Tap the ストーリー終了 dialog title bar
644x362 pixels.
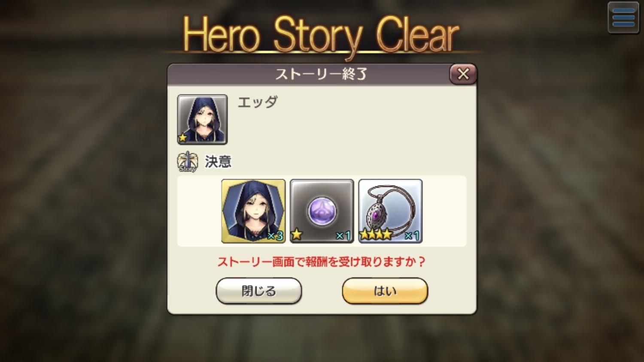(x=321, y=74)
